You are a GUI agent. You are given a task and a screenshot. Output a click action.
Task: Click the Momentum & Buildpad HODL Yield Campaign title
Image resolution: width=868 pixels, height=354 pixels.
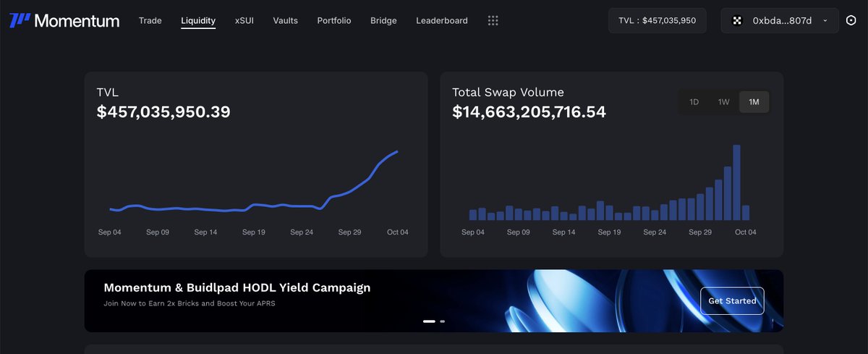[237, 287]
